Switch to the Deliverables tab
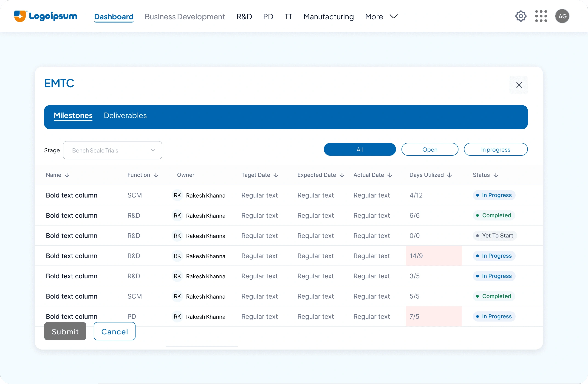 click(x=125, y=115)
